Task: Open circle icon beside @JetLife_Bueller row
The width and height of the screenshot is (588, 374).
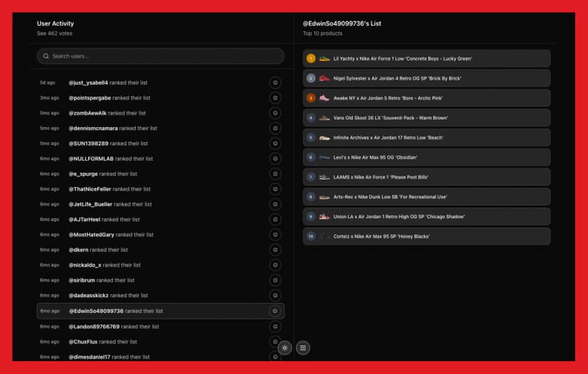Action: point(275,204)
